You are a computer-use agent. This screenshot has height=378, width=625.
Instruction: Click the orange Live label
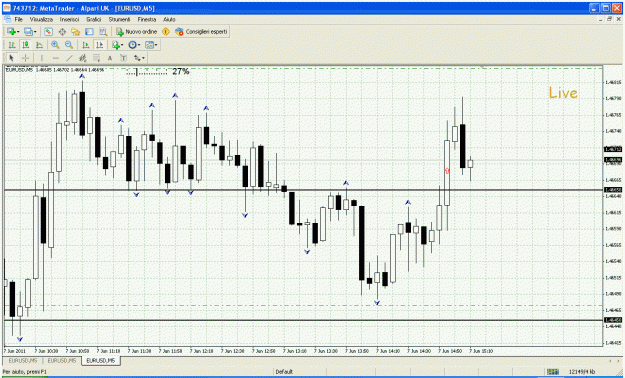[563, 93]
